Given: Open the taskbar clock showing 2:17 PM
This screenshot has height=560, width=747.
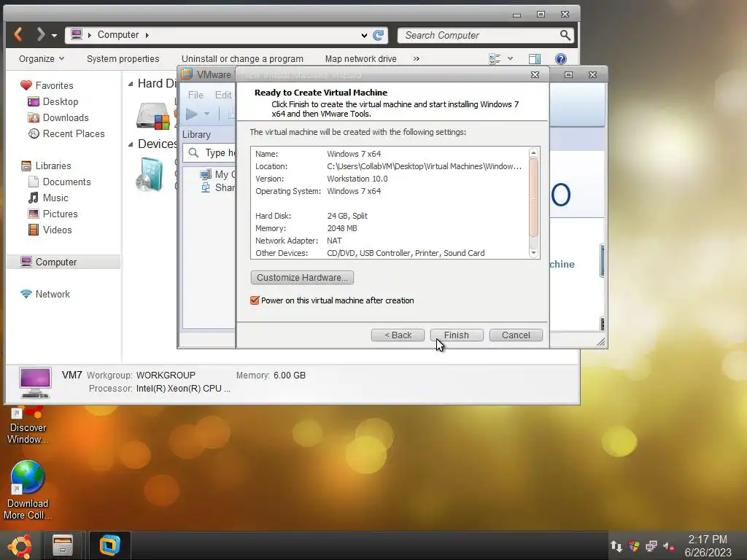Looking at the screenshot, I should [x=708, y=545].
